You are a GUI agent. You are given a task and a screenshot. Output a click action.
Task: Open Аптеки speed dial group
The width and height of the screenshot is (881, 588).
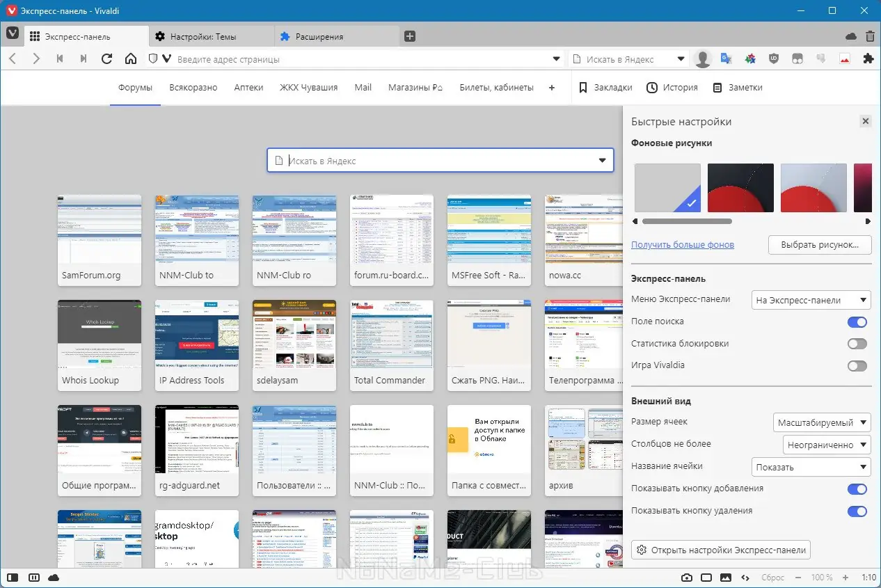pyautogui.click(x=248, y=88)
